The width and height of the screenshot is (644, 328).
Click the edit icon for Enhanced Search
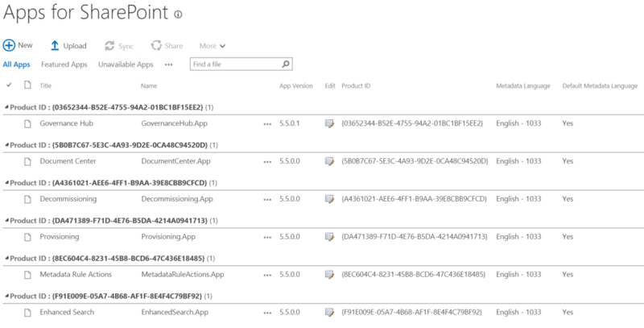point(329,312)
